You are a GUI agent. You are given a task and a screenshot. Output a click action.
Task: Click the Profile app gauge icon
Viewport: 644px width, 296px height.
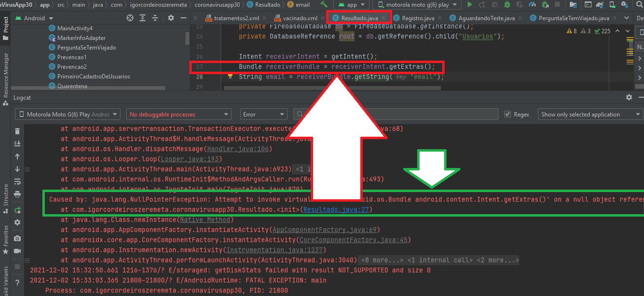click(532, 4)
